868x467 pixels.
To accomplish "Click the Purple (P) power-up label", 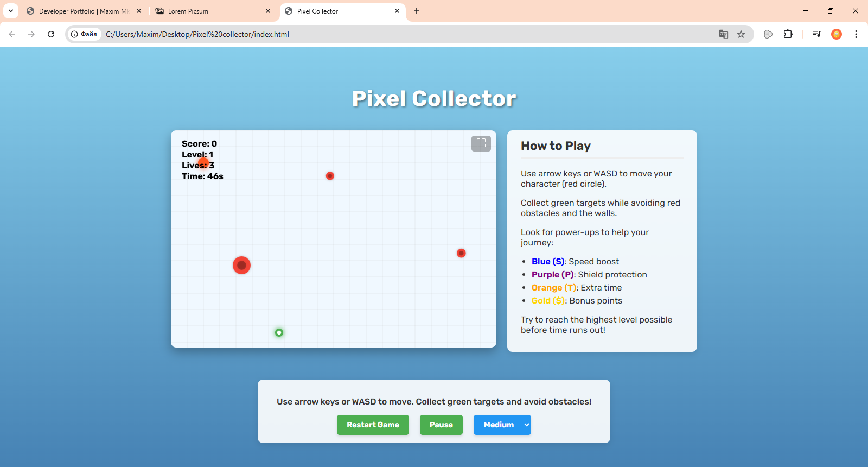I will click(553, 275).
